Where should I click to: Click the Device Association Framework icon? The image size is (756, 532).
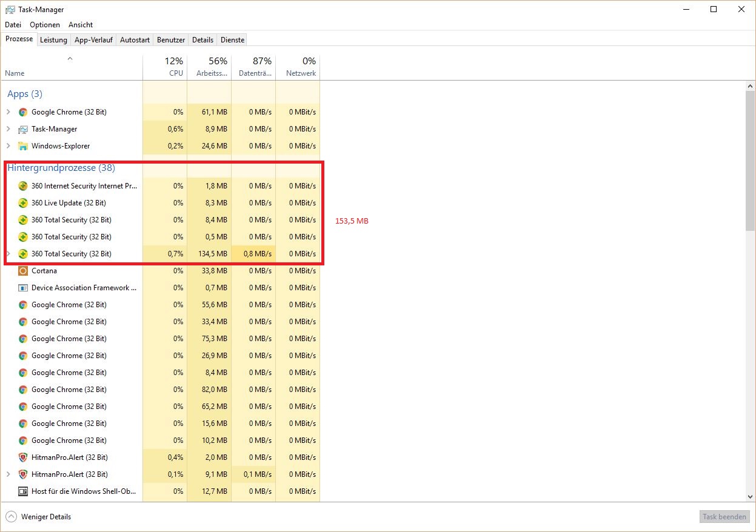click(x=23, y=288)
